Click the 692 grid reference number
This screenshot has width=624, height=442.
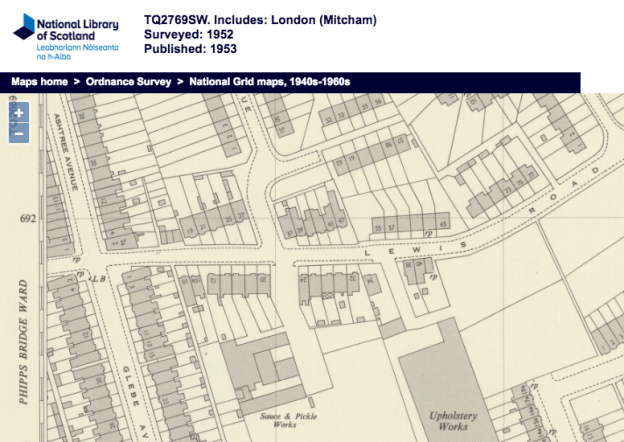(27, 218)
